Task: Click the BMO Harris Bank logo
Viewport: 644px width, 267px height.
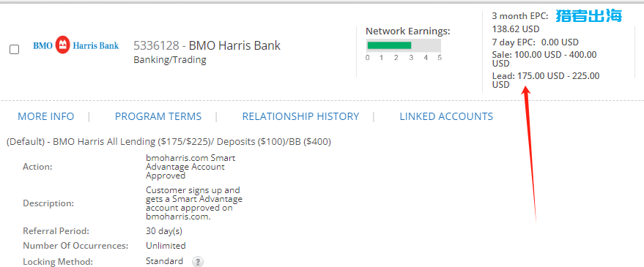Action: [x=76, y=45]
